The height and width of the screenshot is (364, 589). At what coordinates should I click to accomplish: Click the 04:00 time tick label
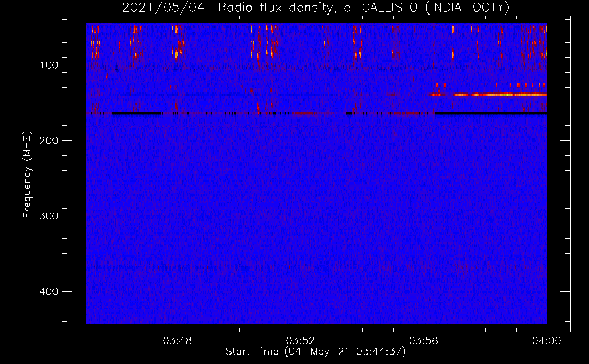(547, 341)
